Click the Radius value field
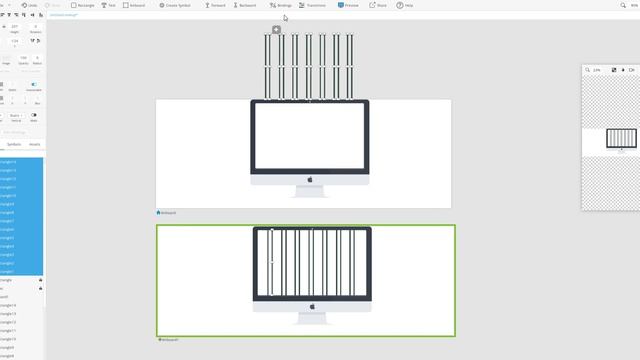640x360 pixels. click(x=37, y=58)
